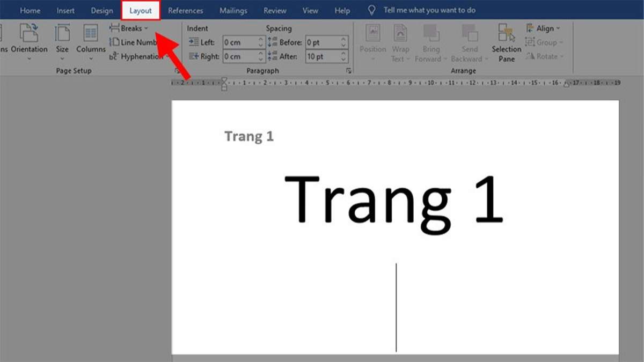Click Tell me what you want to do
This screenshot has height=362, width=644.
point(429,9)
